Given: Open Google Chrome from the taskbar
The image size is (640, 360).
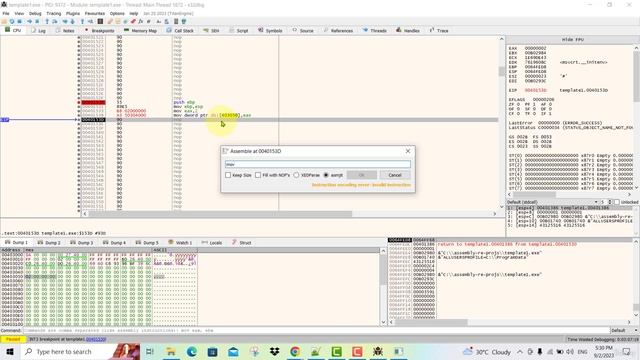Looking at the screenshot, I should point(295,351).
